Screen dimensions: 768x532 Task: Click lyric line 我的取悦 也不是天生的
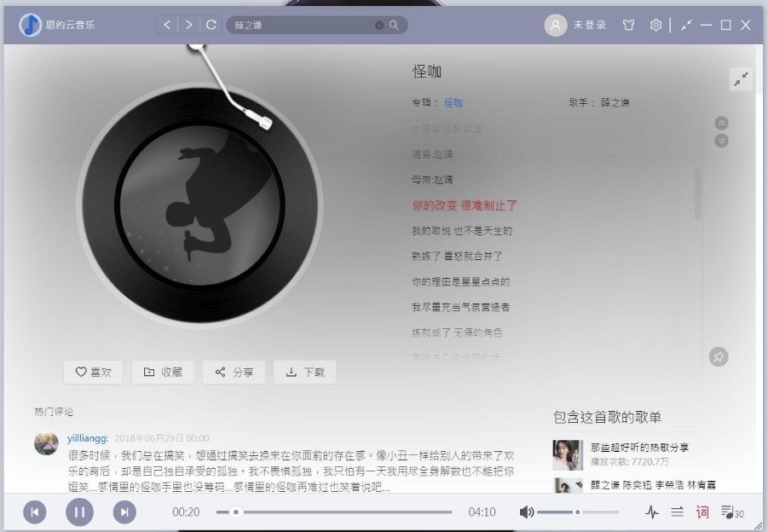click(462, 231)
